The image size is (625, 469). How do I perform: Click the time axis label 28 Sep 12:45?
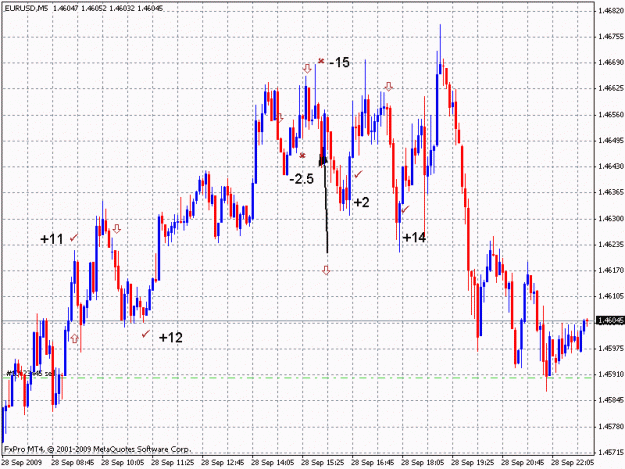click(x=223, y=463)
